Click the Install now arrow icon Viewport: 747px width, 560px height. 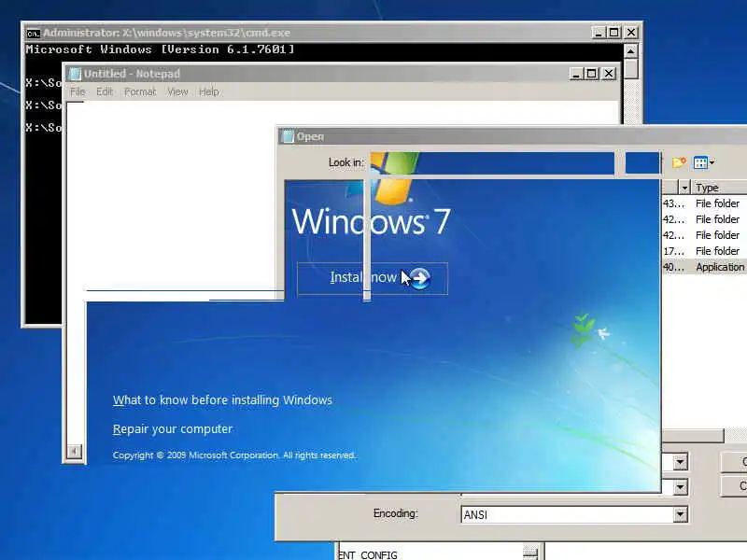click(419, 278)
